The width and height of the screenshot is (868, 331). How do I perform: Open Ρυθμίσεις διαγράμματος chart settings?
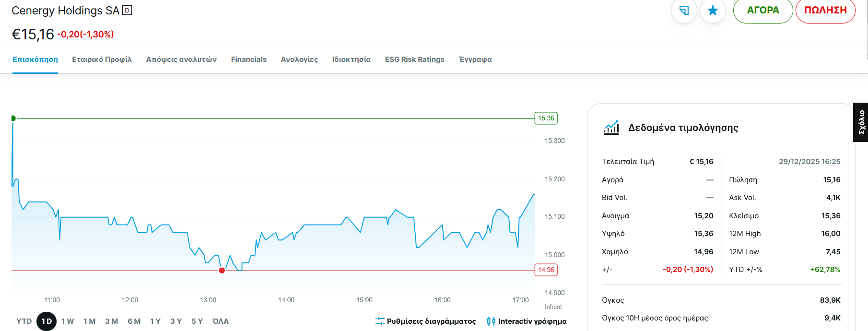tap(431, 321)
